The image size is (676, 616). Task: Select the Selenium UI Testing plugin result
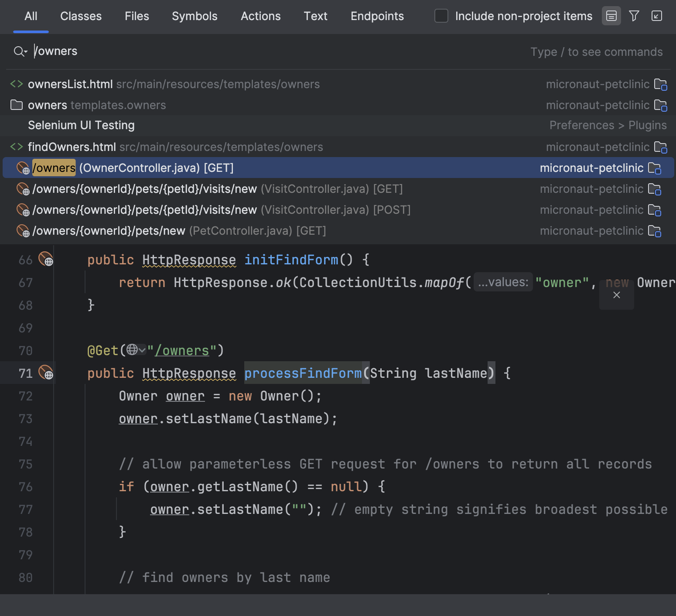point(81,125)
